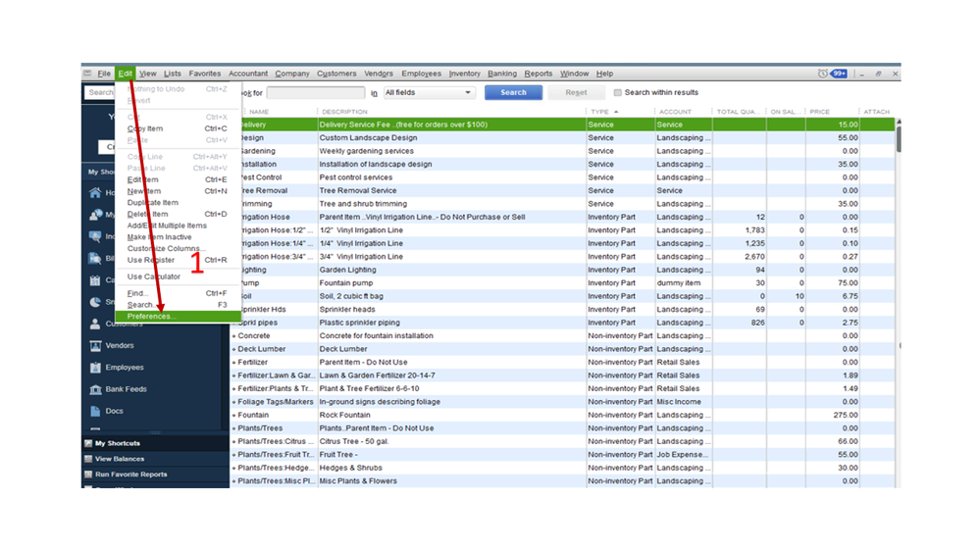Click the Vendors icon in left sidebar

click(95, 345)
